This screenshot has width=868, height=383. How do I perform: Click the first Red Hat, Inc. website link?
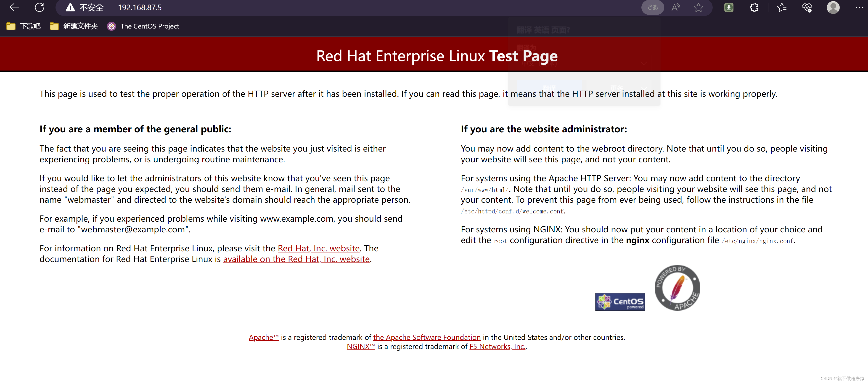(318, 248)
